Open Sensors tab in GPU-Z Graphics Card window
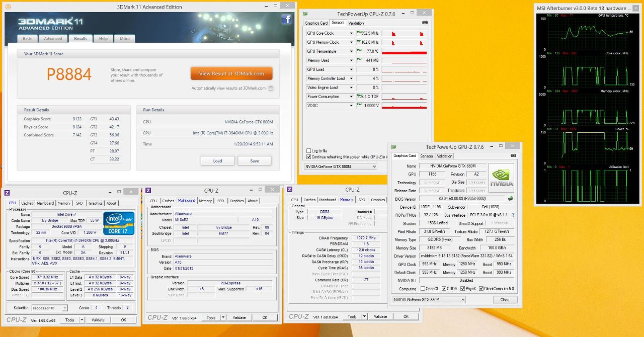Image resolution: width=644 pixels, height=337 pixels. pos(427,156)
